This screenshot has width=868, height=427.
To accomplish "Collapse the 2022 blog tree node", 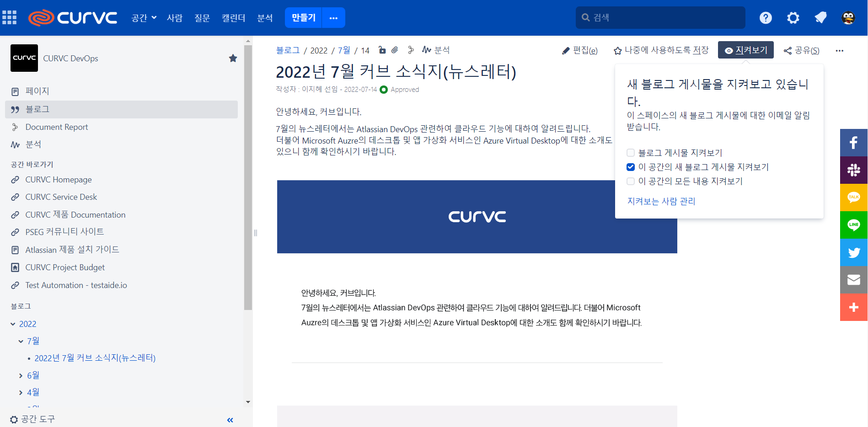I will click(x=13, y=324).
